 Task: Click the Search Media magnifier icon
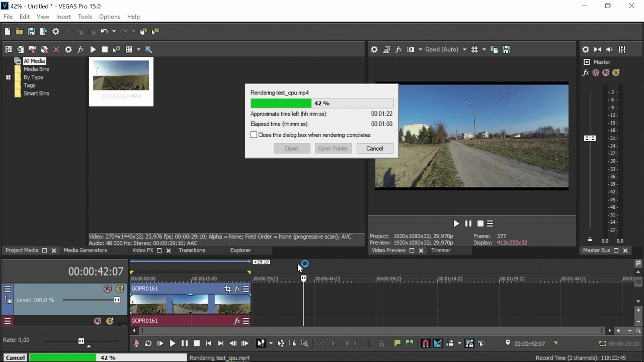(x=148, y=49)
